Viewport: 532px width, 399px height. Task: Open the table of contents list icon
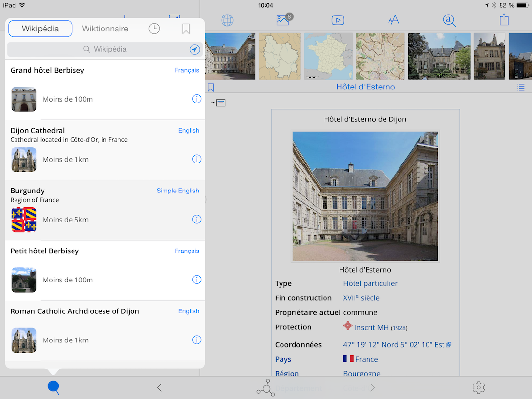click(521, 88)
